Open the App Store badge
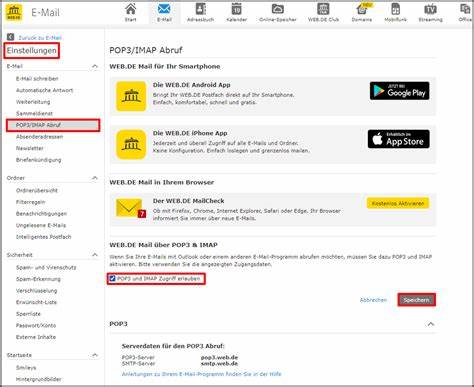This screenshot has height=387, width=474. 398,139
